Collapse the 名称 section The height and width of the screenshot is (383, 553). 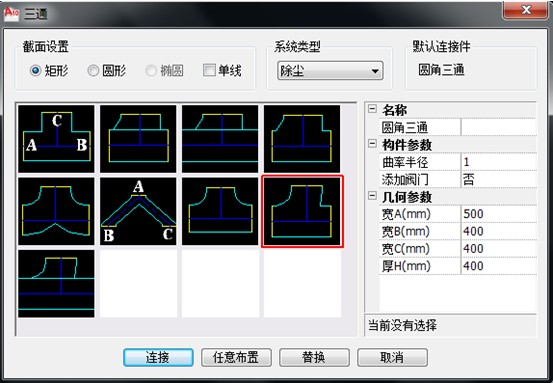(372, 109)
